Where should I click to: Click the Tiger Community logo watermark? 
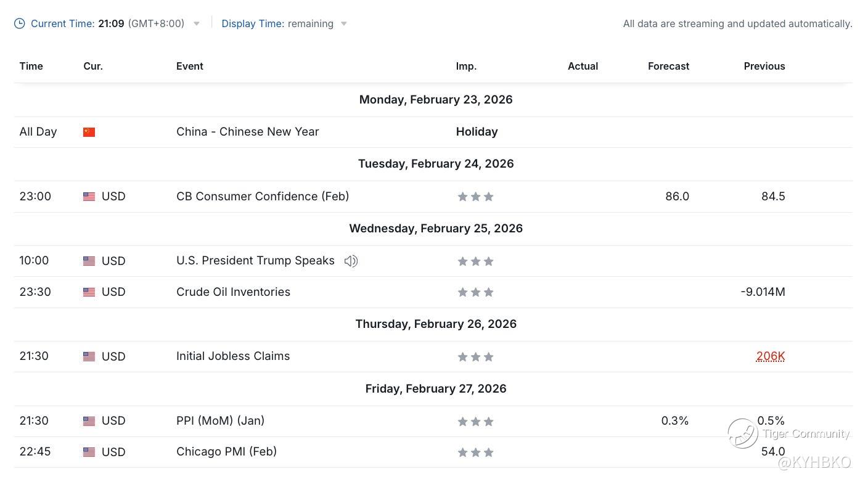pos(742,433)
